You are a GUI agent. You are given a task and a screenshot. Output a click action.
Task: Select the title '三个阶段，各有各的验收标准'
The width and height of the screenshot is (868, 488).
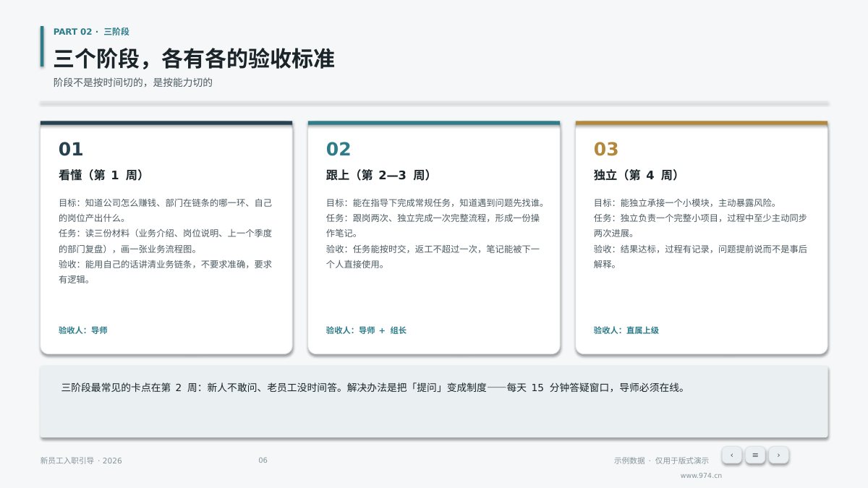[194, 59]
